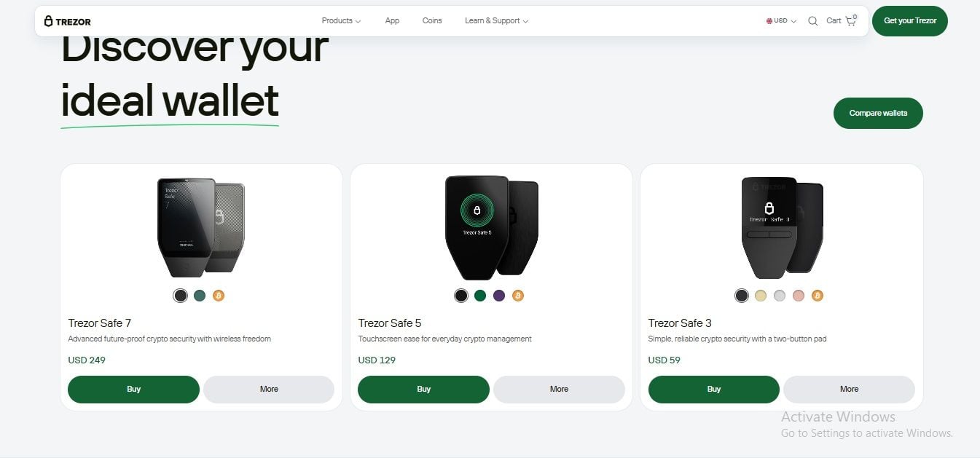
Task: Choose the green color for Trezor Safe 5
Action: point(480,296)
